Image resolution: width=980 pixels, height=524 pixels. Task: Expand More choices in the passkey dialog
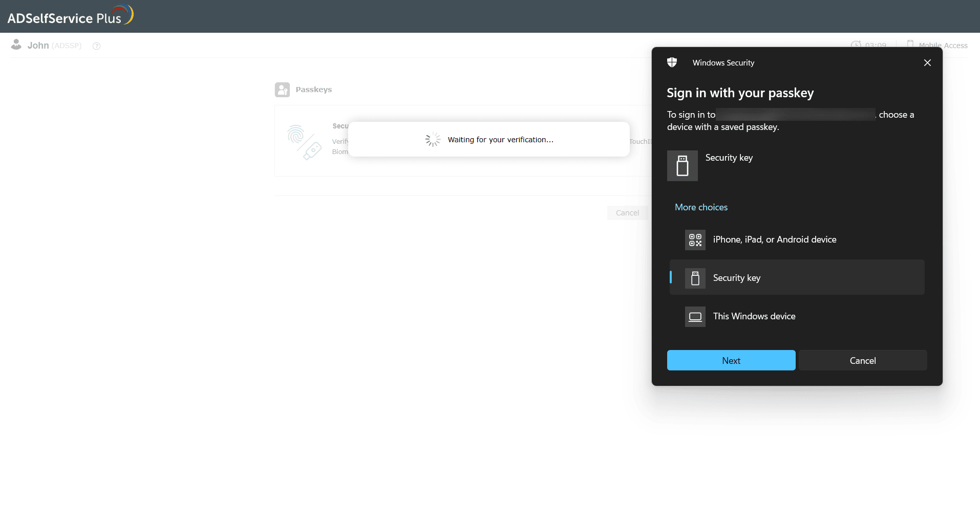pyautogui.click(x=701, y=207)
